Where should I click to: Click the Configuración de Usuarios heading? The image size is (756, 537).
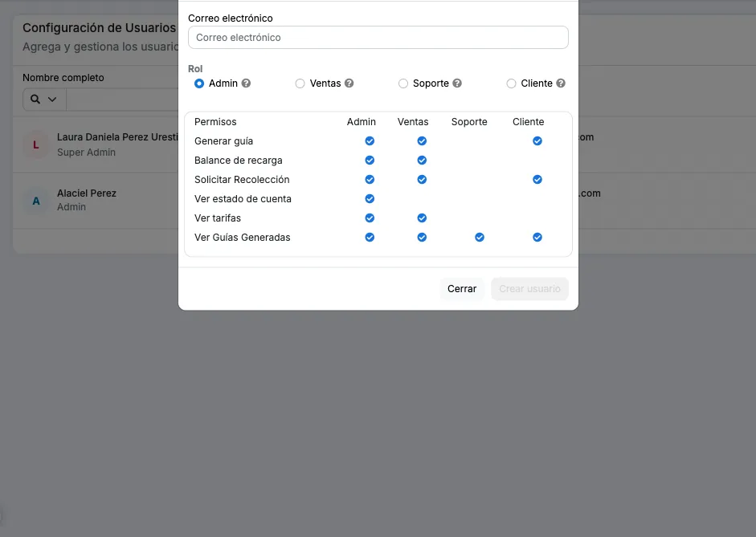(x=100, y=28)
